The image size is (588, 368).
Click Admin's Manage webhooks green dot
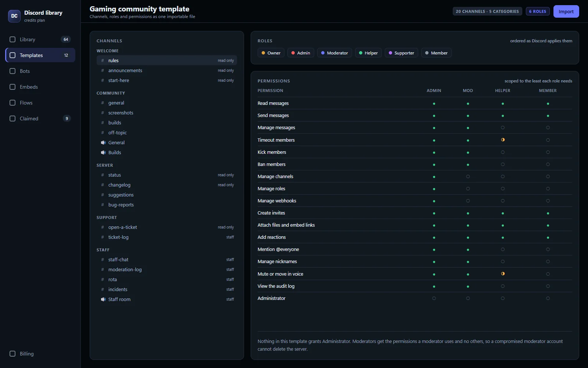click(434, 201)
